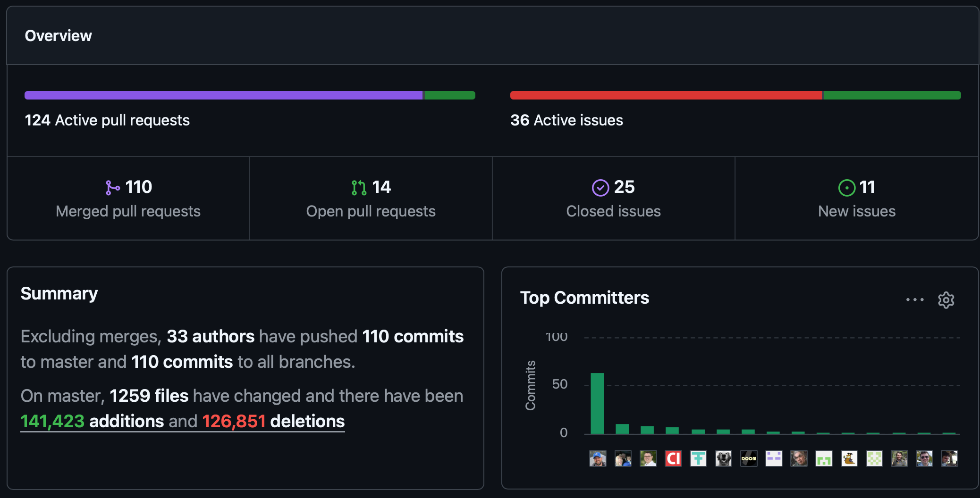Open the 14 Open pull requests section
This screenshot has height=498, width=980.
(371, 199)
